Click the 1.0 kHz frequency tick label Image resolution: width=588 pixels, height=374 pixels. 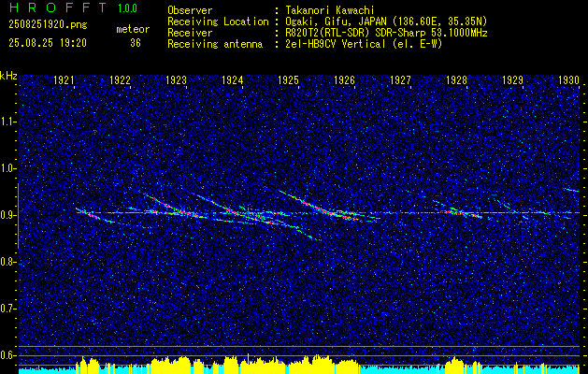pyautogui.click(x=7, y=168)
